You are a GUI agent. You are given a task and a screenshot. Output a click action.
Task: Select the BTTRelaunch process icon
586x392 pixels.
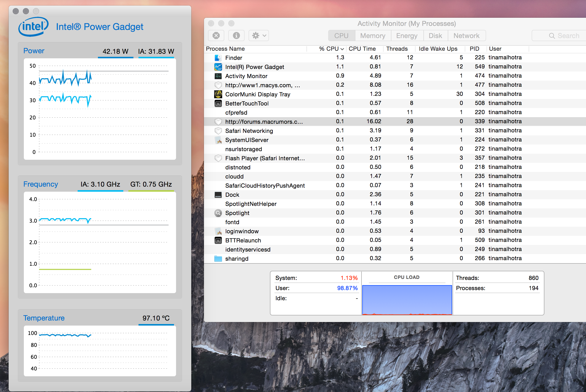click(218, 240)
